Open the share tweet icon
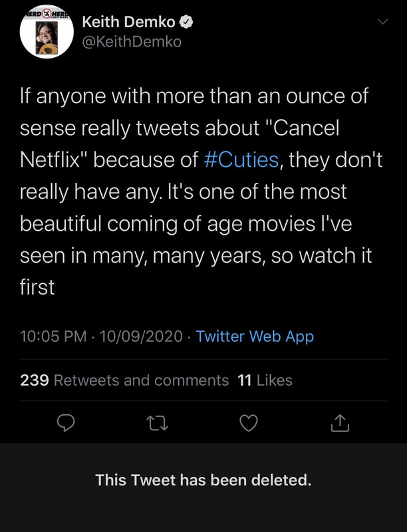407x532 pixels. [x=339, y=422]
